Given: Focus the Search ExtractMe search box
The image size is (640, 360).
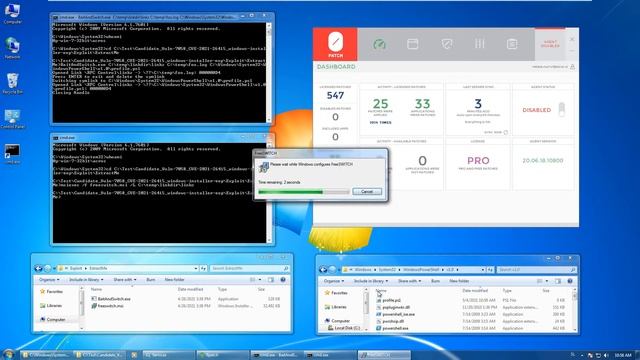Looking at the screenshot, I should [x=249, y=268].
